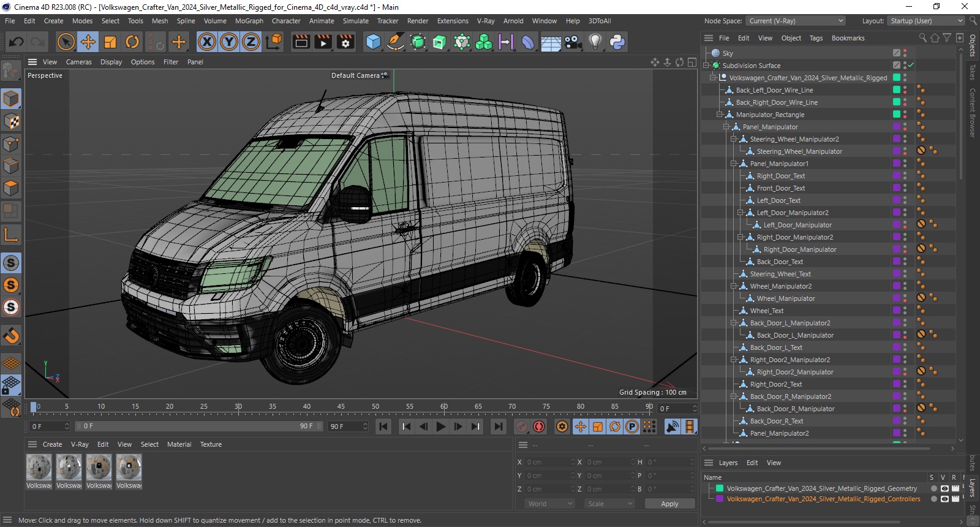The image size is (980, 527).
Task: Open the World coordinate dropdown
Action: pos(549,504)
